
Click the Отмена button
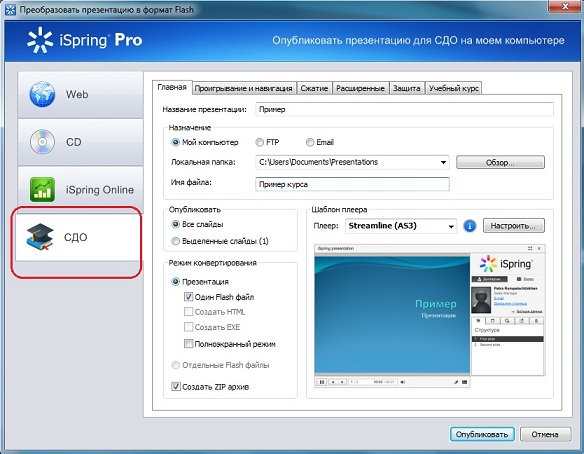point(545,434)
